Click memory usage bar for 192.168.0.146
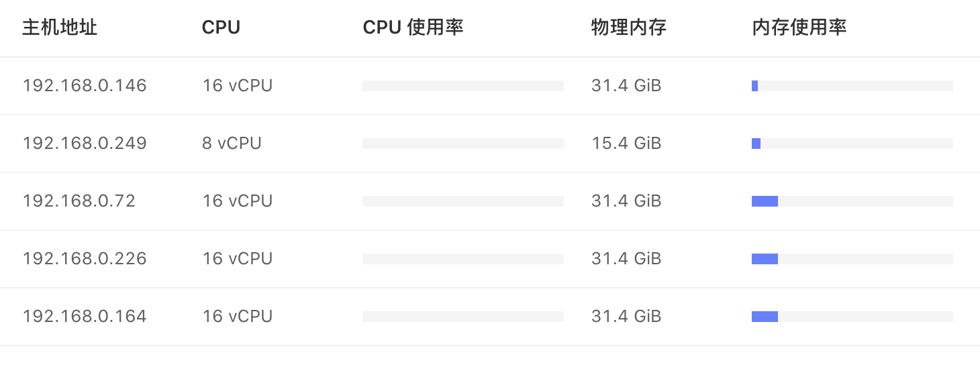The image size is (980, 381). 852,86
